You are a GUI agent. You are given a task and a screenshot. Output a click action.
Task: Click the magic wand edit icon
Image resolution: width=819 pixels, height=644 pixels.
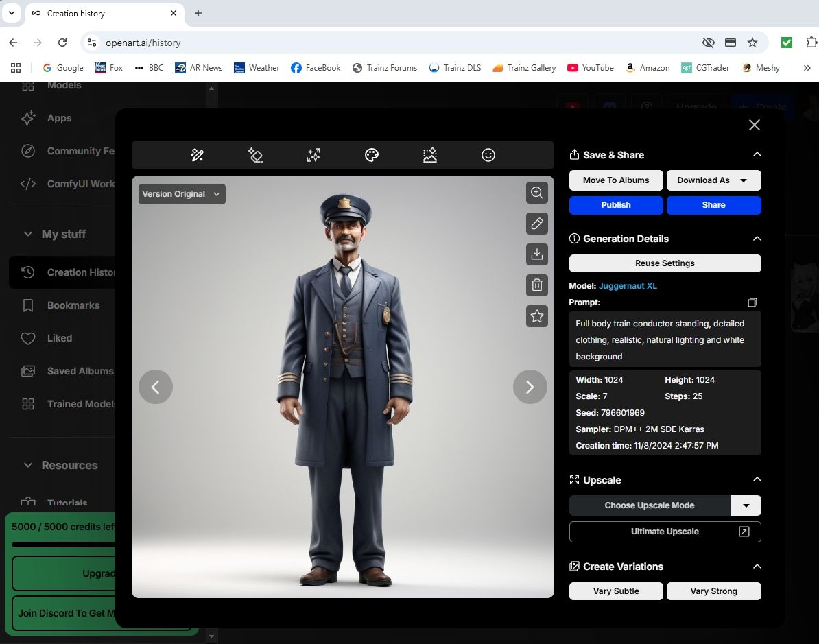(x=197, y=156)
